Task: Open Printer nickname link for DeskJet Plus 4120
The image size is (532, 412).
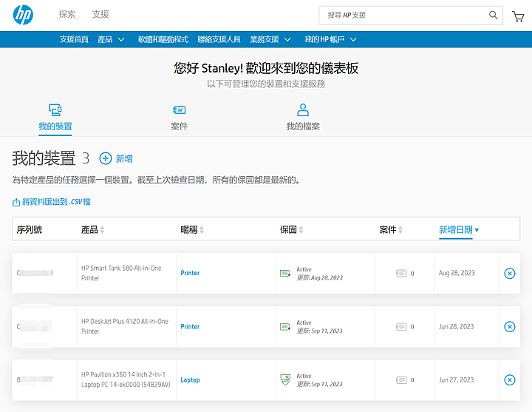Action: (190, 327)
